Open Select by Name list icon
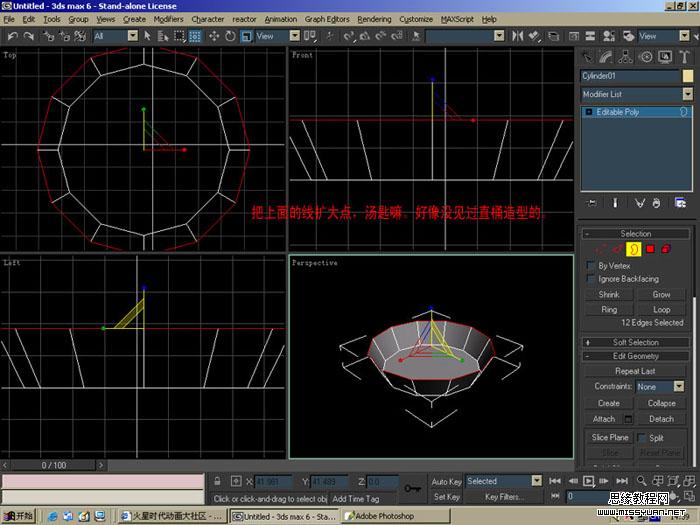The image size is (700, 525). click(x=163, y=36)
